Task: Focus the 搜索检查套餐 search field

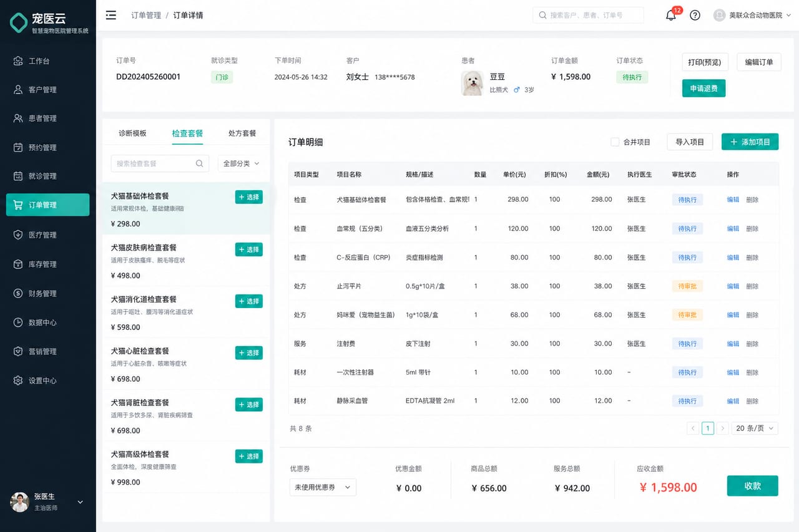Action: point(160,163)
